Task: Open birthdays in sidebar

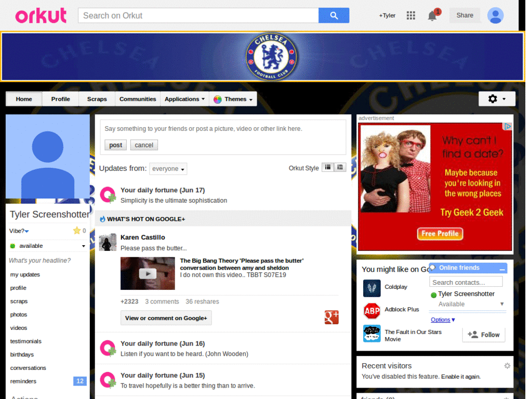Action: pos(22,354)
